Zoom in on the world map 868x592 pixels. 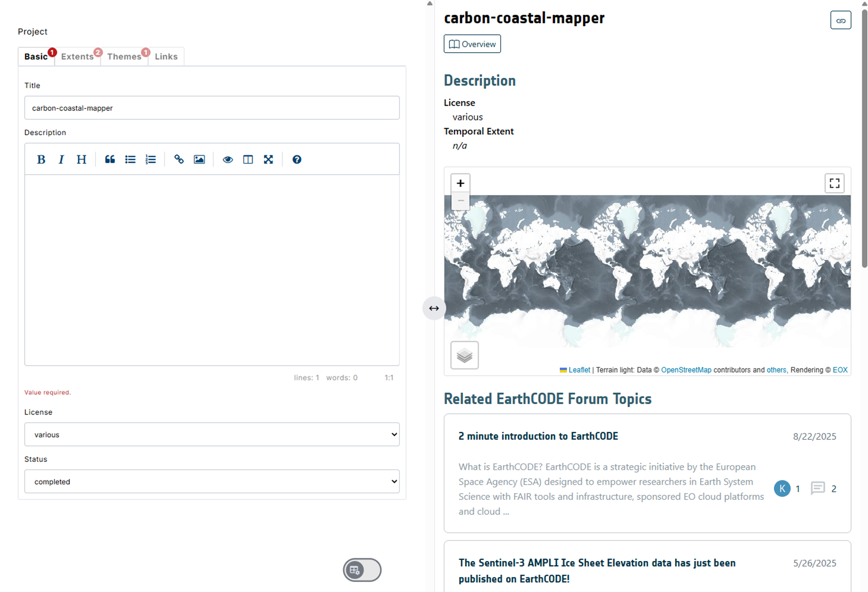pyautogui.click(x=460, y=183)
